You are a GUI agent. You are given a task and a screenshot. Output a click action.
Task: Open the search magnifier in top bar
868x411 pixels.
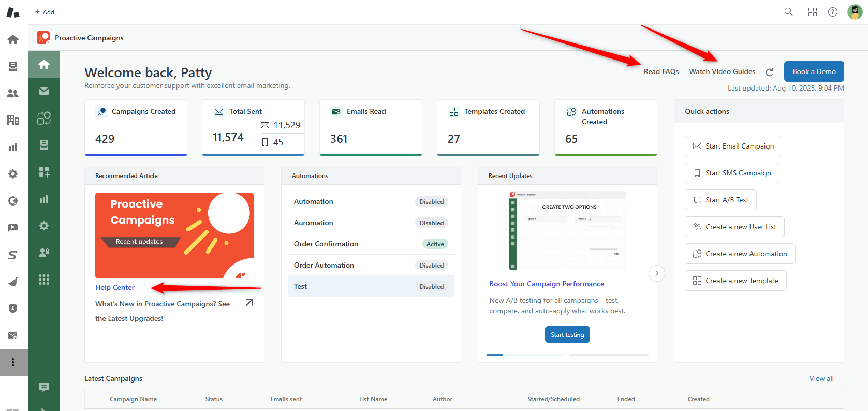tap(788, 12)
